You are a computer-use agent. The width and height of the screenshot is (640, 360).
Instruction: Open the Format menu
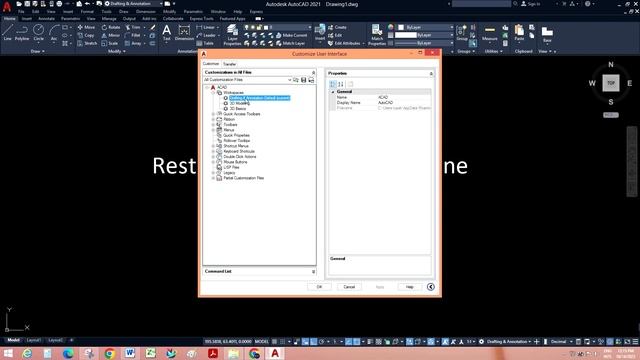coord(87,12)
